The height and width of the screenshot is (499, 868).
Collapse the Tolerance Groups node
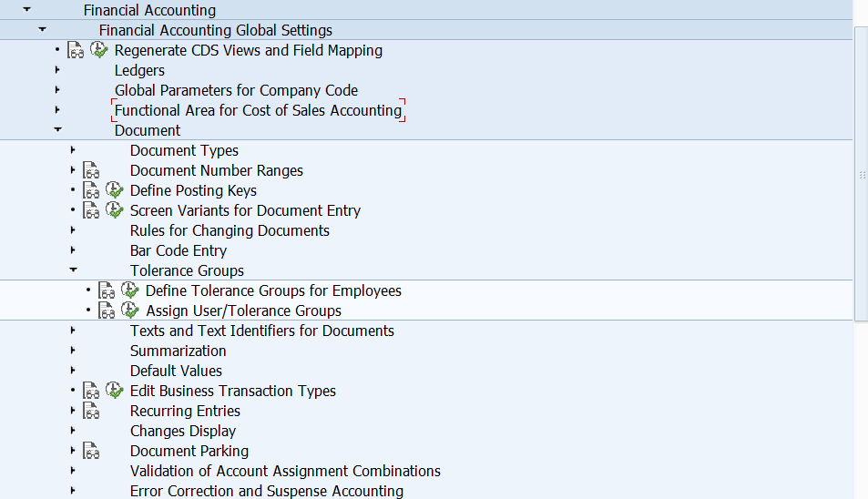pyautogui.click(x=73, y=270)
